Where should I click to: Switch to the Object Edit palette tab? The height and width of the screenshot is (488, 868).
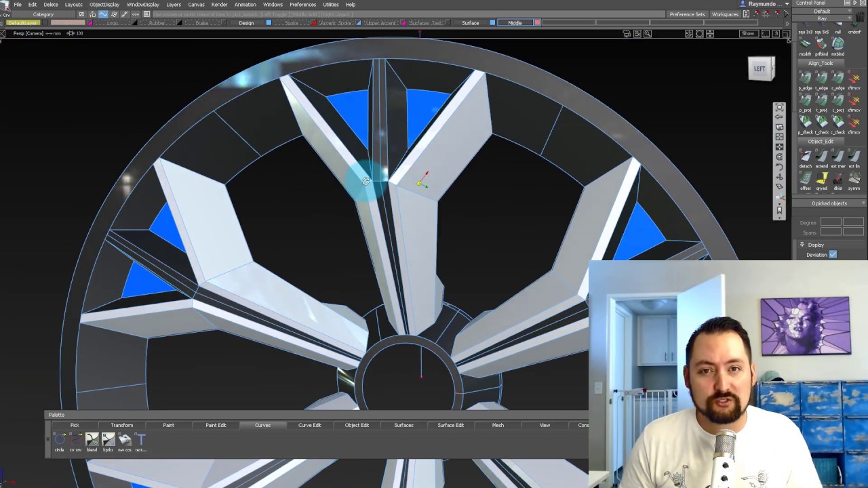pos(357,425)
